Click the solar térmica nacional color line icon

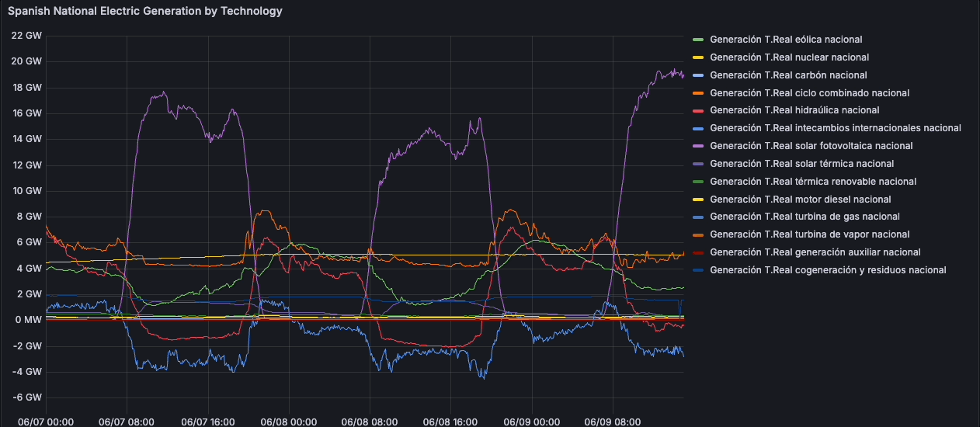pyautogui.click(x=698, y=164)
